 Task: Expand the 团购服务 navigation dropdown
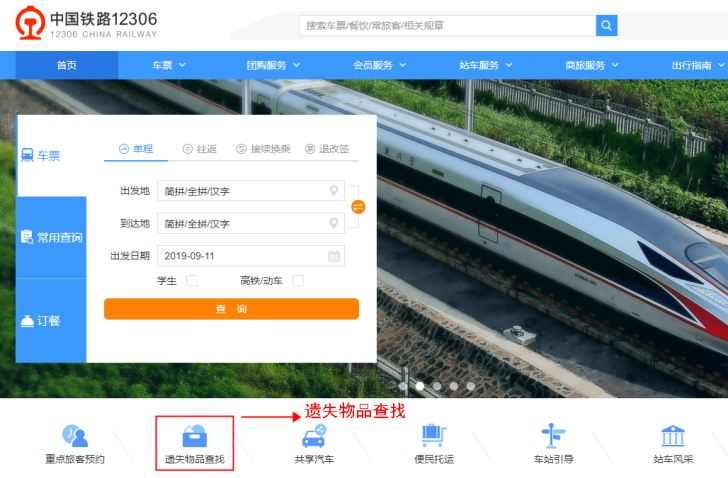[x=273, y=65]
